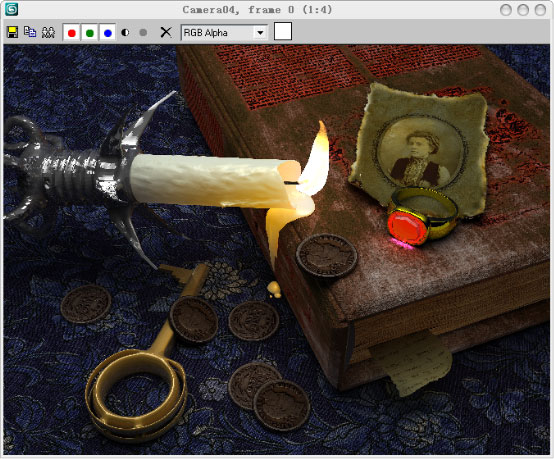Image resolution: width=554 pixels, height=459 pixels.
Task: Click the last round title bar window button
Action: click(x=540, y=10)
